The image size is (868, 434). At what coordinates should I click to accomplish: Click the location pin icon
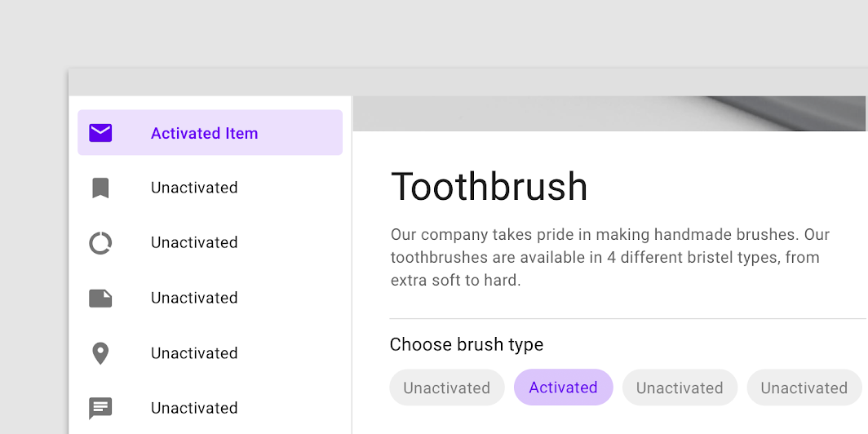pyautogui.click(x=100, y=354)
